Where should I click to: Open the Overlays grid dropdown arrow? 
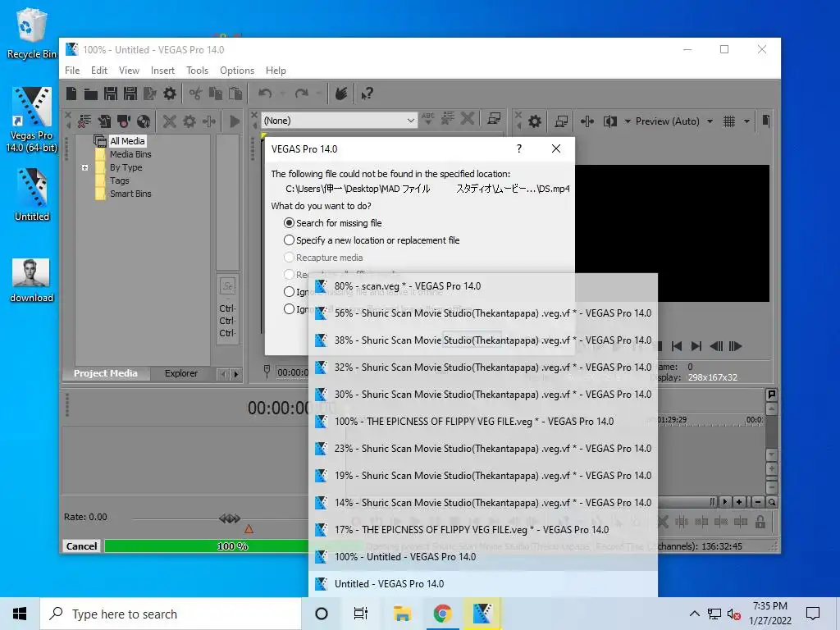(746, 121)
